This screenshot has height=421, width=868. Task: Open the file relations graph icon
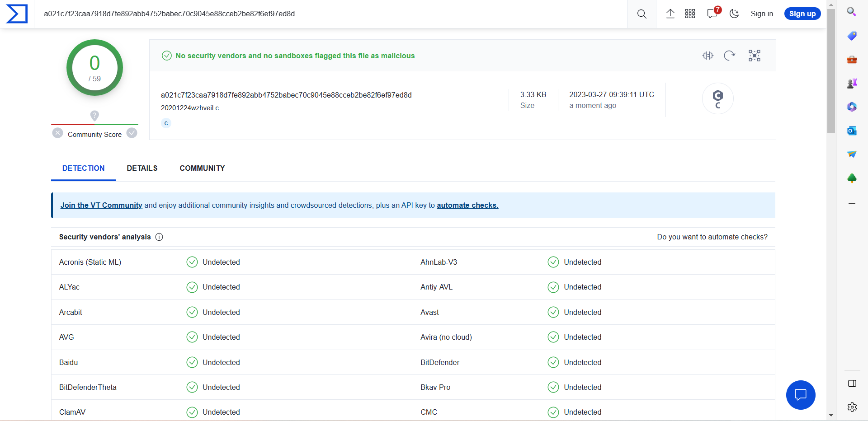click(755, 56)
